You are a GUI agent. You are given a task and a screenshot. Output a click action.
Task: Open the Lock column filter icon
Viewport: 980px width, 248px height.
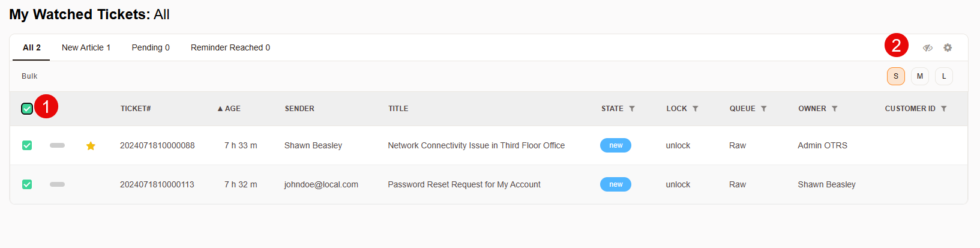[x=696, y=109]
